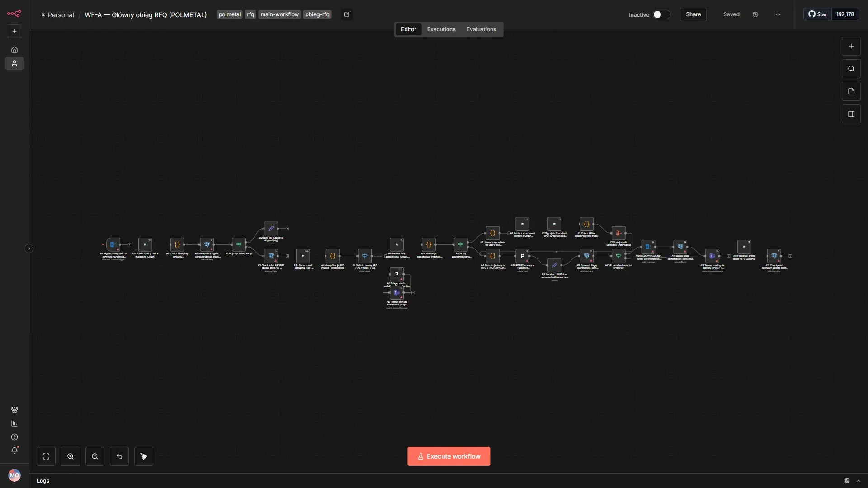Select the A1 Outlook Trigger node
The width and height of the screenshot is (868, 488).
[113, 244]
